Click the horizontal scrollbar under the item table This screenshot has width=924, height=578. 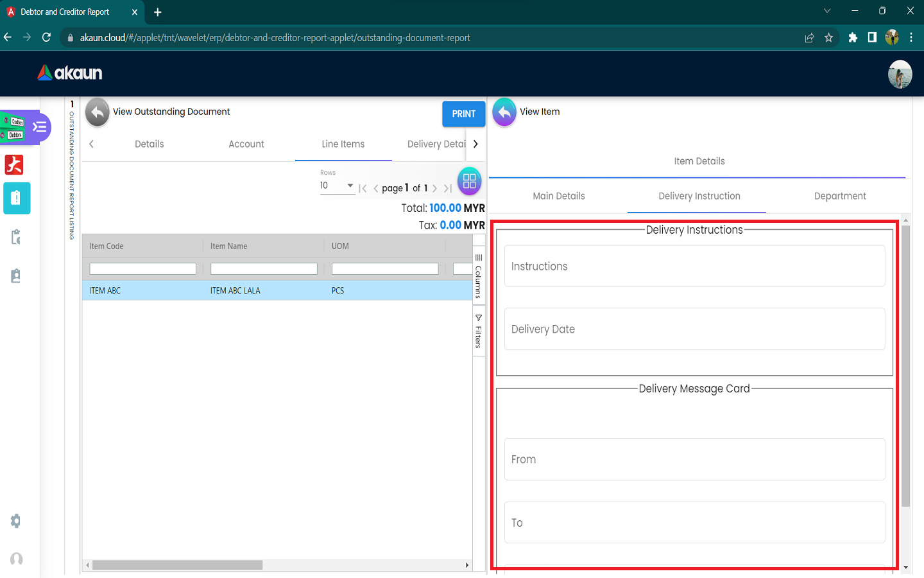(x=177, y=565)
